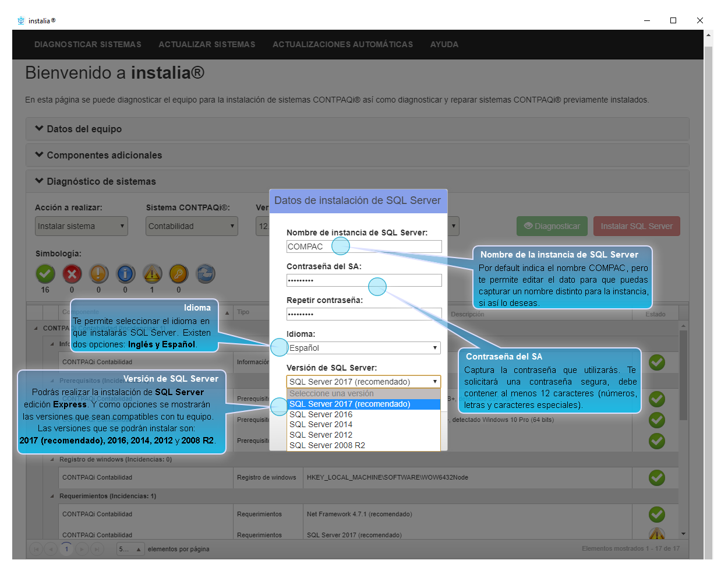Click the green status check on the Net Framework row
Viewport: 728px width, 574px height.
(x=657, y=515)
